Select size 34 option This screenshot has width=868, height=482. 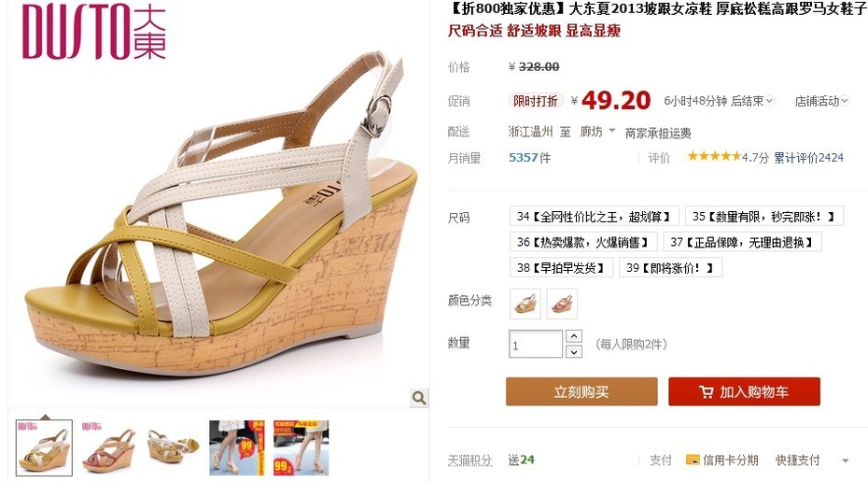coord(594,217)
